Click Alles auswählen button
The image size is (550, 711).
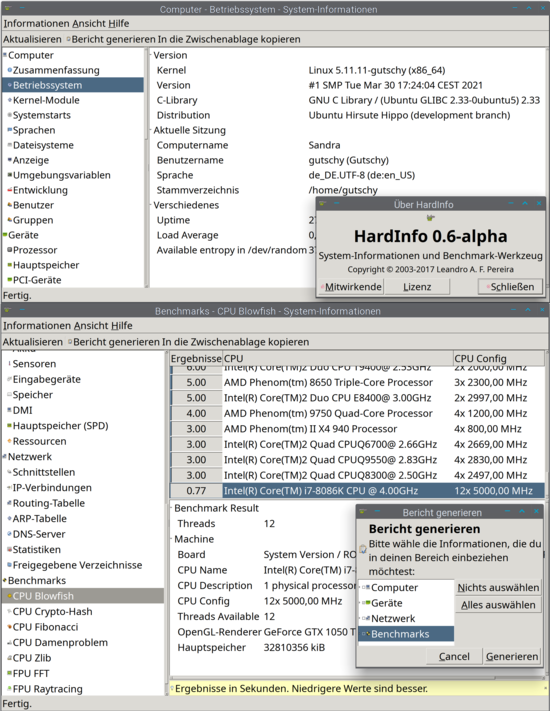pos(498,605)
